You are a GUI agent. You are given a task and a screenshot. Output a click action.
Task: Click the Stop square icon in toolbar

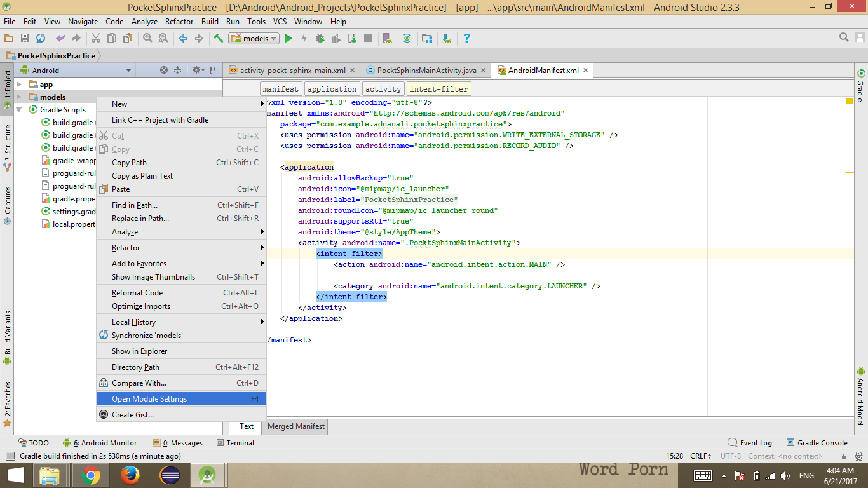[x=368, y=39]
